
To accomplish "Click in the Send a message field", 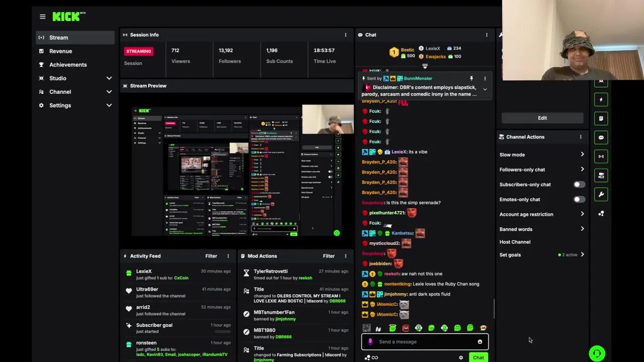I will [425, 342].
